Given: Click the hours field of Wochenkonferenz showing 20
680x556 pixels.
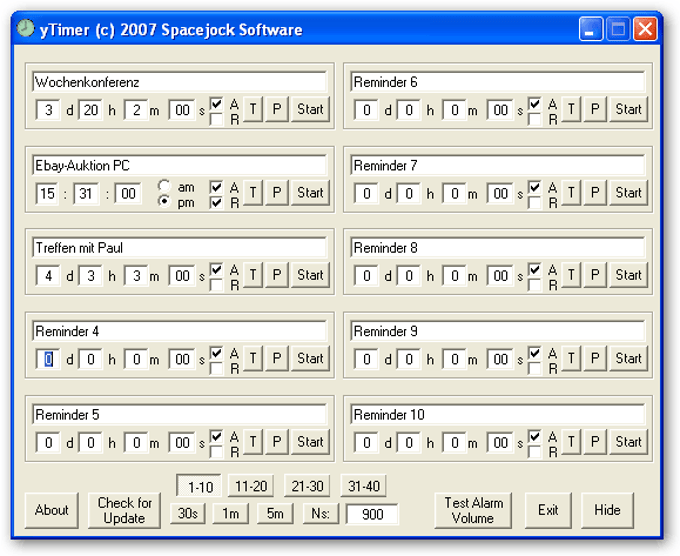Looking at the screenshot, I should pos(91,110).
